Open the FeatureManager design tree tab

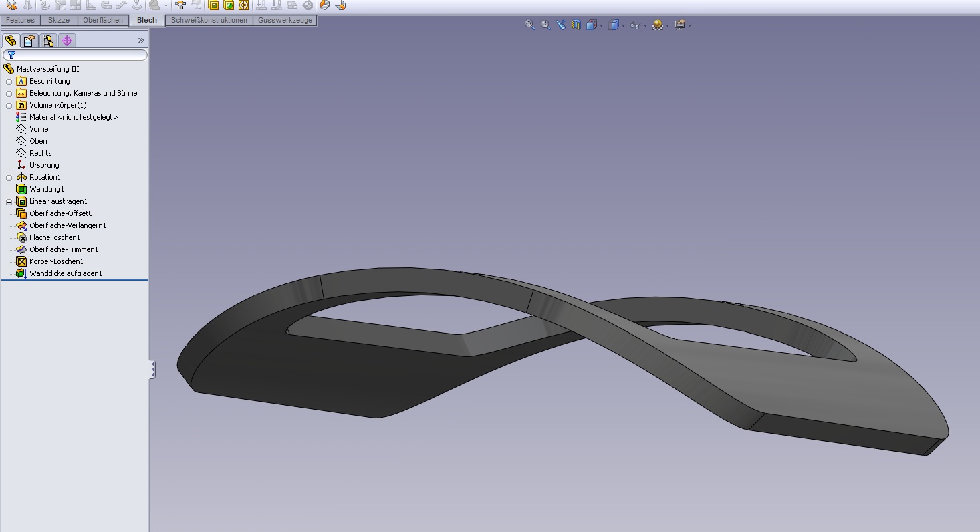coord(11,41)
